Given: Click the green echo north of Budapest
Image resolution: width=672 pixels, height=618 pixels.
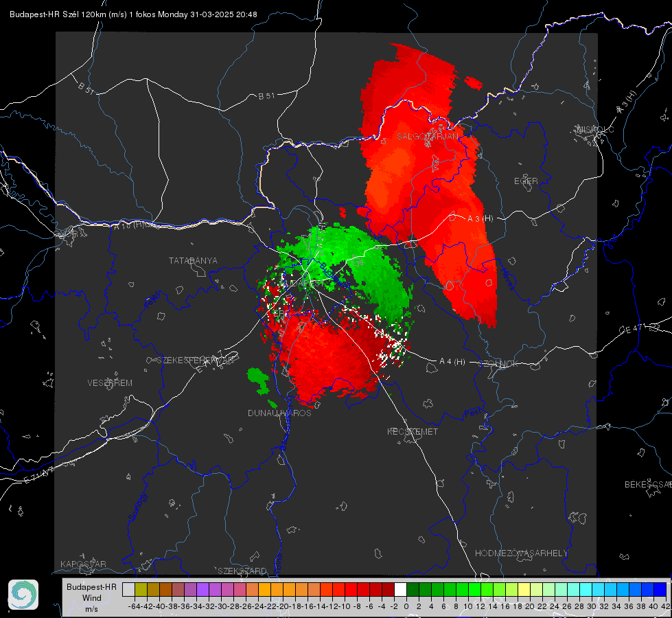Looking at the screenshot, I should 338,249.
